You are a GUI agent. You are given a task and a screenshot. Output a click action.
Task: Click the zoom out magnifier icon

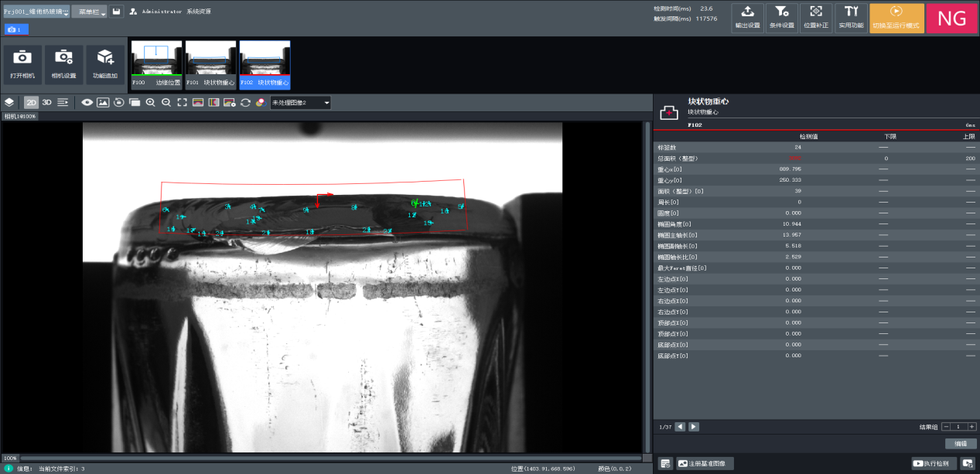[166, 102]
